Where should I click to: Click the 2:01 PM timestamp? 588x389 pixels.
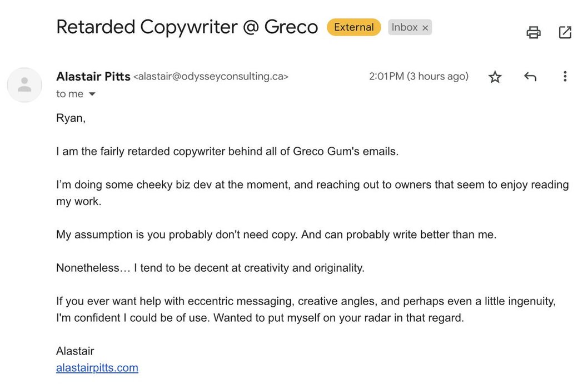(x=418, y=76)
